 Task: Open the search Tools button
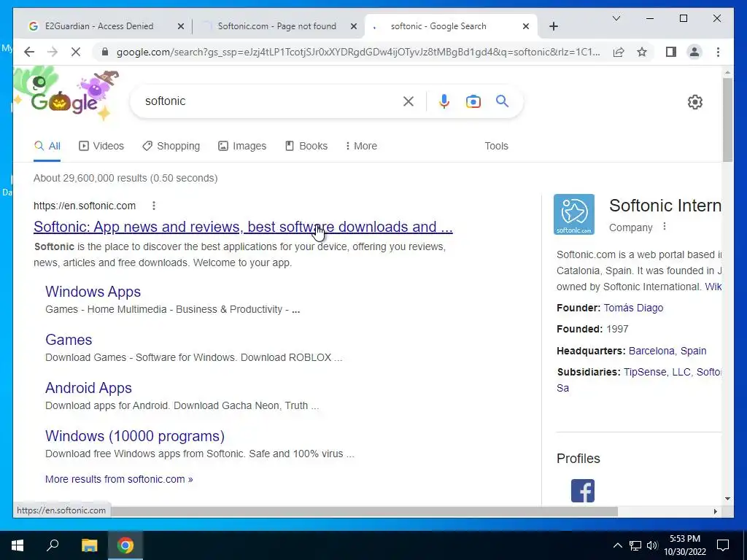coord(496,146)
